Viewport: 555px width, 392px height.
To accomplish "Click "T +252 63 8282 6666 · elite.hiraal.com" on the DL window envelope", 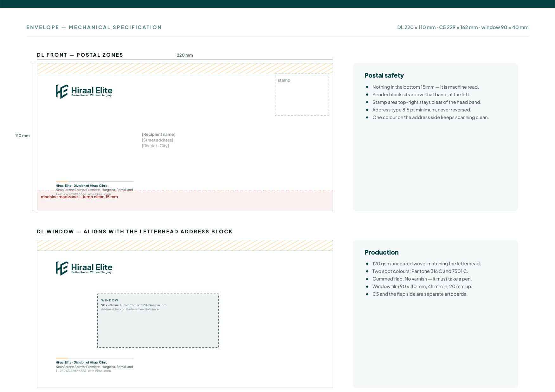I will tap(83, 371).
